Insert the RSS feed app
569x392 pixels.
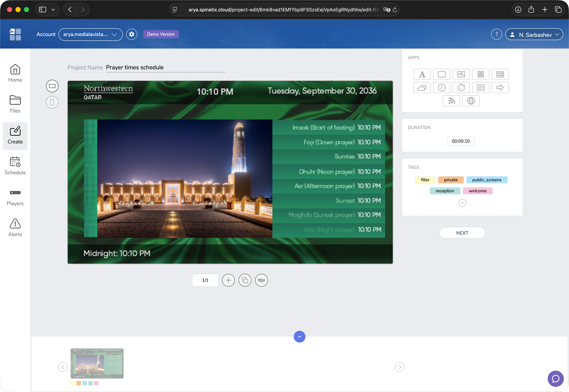click(451, 101)
